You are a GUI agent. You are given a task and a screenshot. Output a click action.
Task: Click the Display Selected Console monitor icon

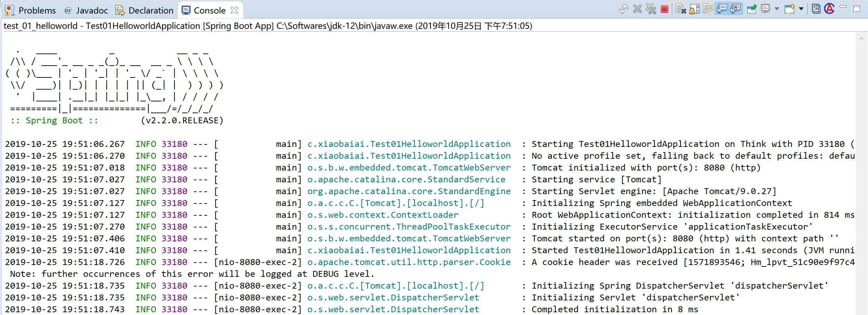pos(765,9)
